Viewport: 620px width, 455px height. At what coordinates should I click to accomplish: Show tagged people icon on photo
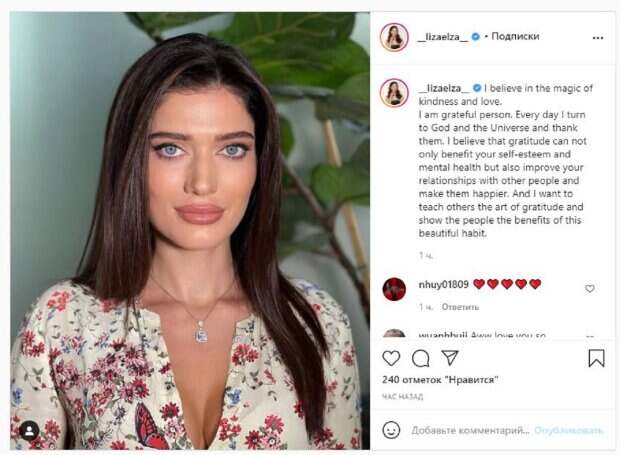[30, 431]
